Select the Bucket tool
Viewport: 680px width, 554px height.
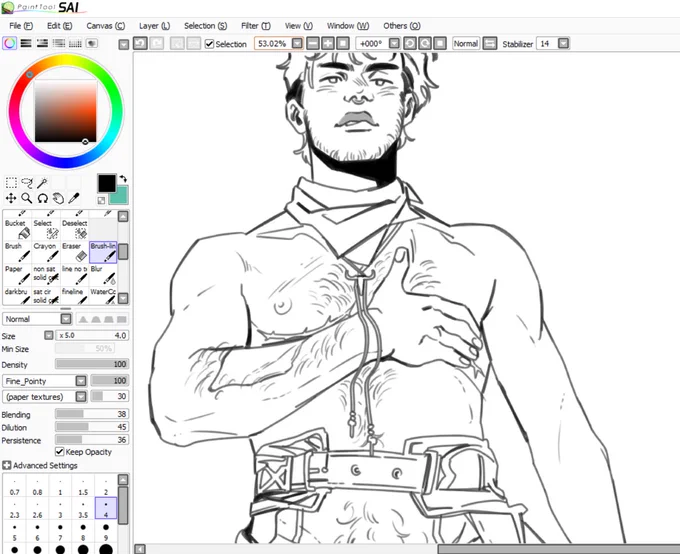(x=17, y=229)
